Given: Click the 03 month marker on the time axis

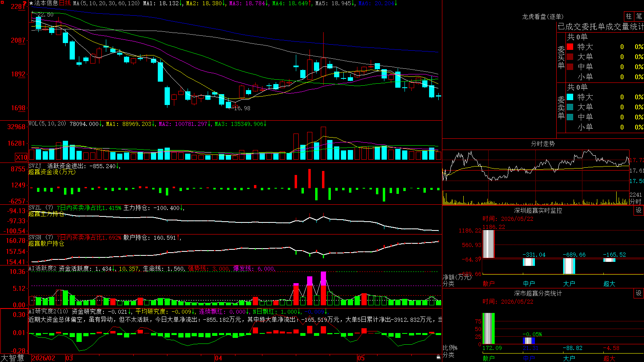Looking at the screenshot, I should 69,358.
